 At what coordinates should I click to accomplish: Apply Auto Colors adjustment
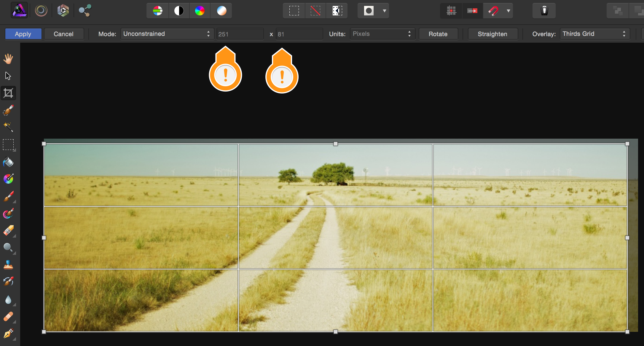tap(200, 11)
